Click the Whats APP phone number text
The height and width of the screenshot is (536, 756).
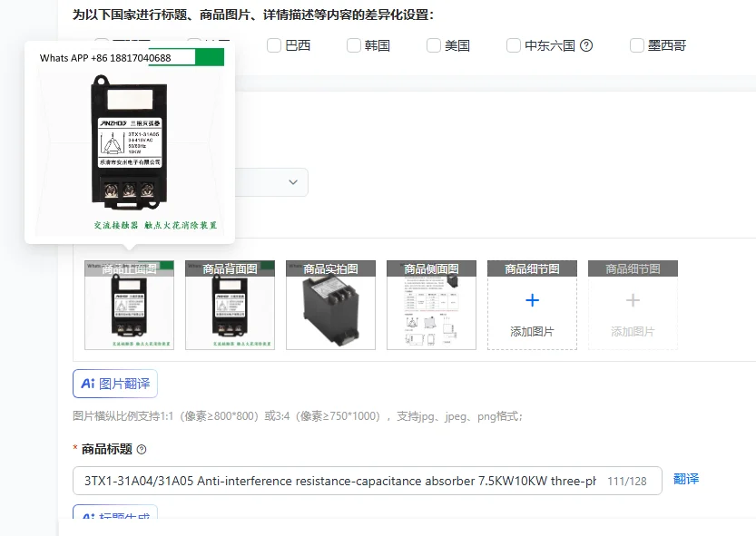105,58
